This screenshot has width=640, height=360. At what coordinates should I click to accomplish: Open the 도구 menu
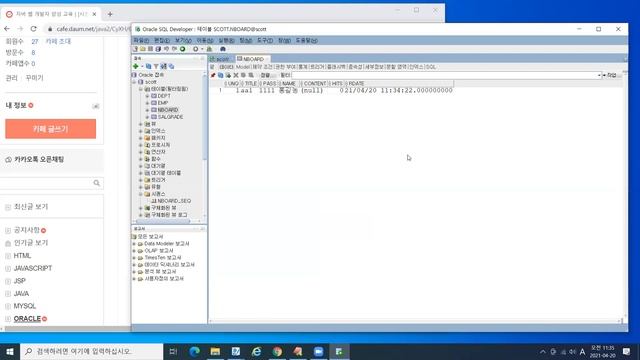265,40
